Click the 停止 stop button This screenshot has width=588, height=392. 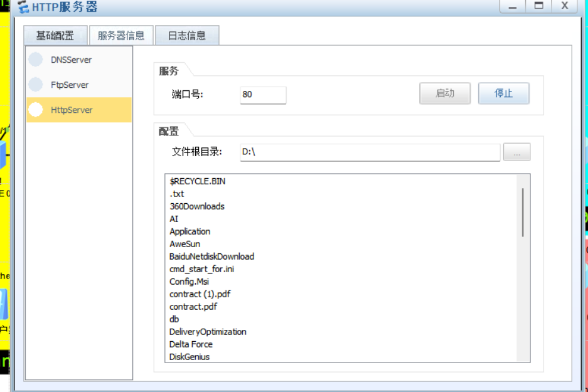tap(504, 93)
